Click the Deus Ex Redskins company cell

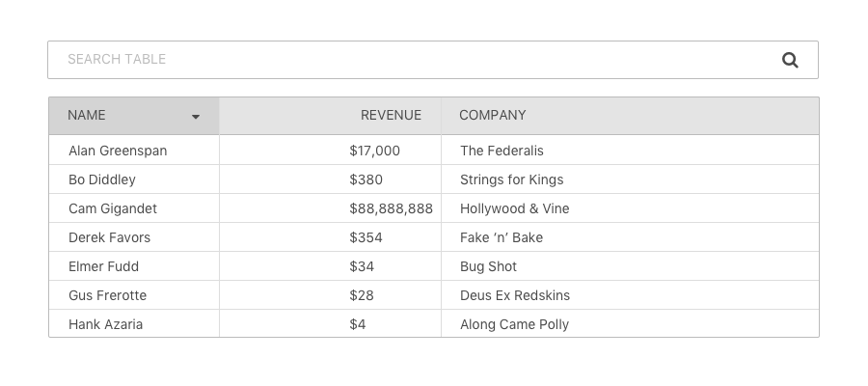click(x=630, y=295)
